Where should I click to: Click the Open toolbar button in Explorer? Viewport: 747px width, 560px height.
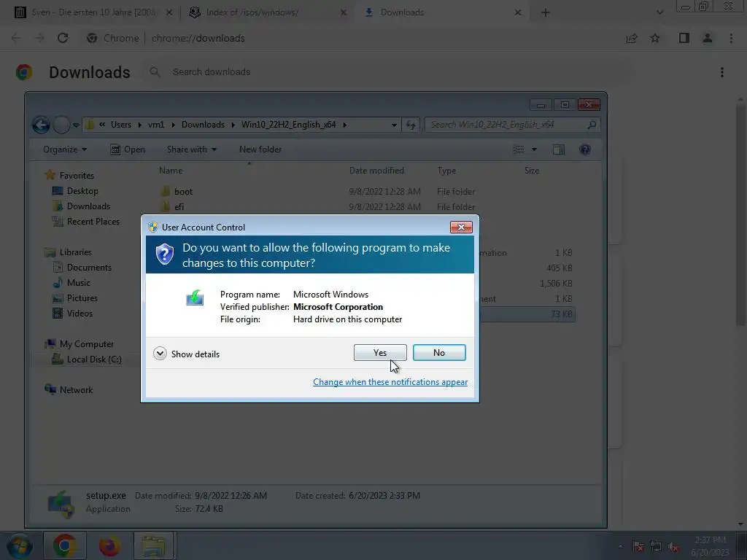tap(128, 149)
